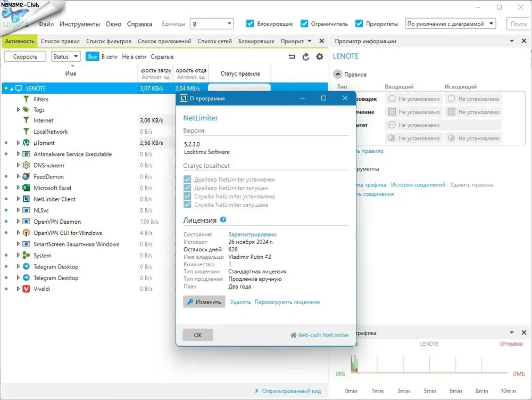Open the По умолчанию с диаграммой dropdown
This screenshot has width=532, height=400.
451,24
